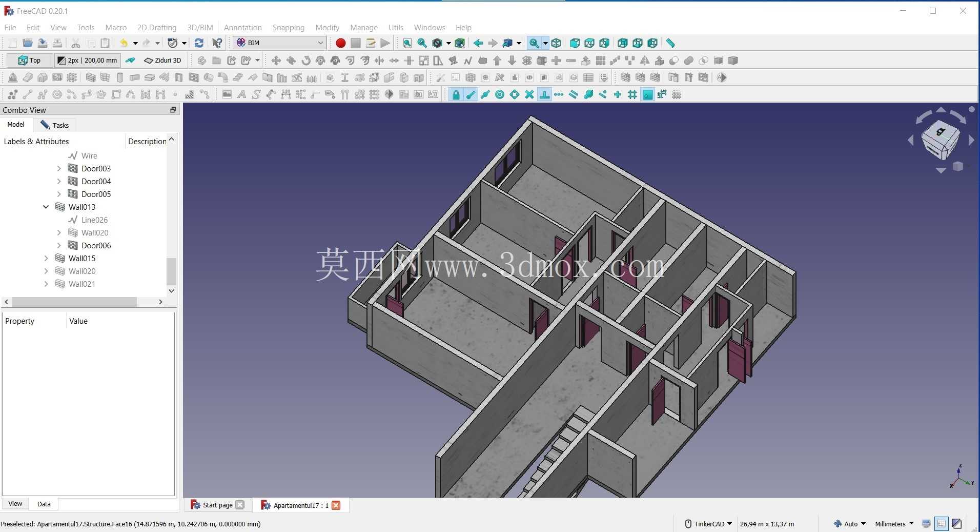Viewport: 980px width, 532px height.
Task: Open the Draw style dropdown arrow
Action: (x=448, y=43)
